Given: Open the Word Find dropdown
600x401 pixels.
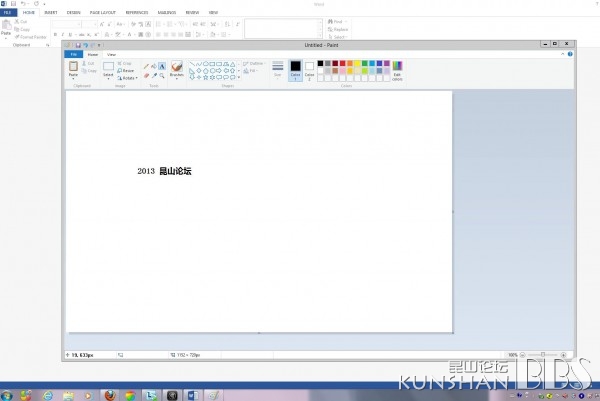Looking at the screenshot, I should [346, 22].
